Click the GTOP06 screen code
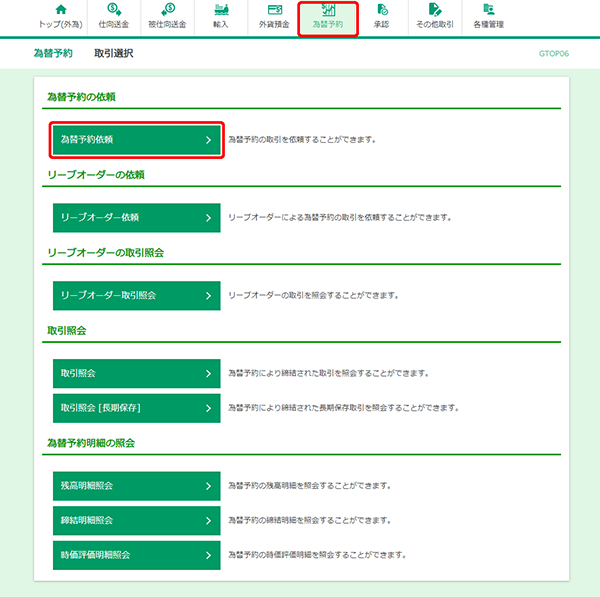This screenshot has width=600, height=597. [554, 54]
